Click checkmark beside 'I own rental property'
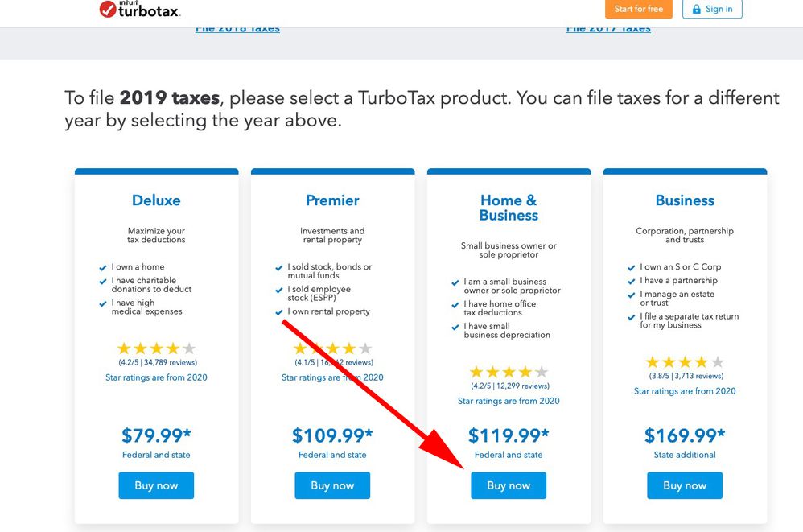Viewport: 803px width, 532px height. [279, 312]
